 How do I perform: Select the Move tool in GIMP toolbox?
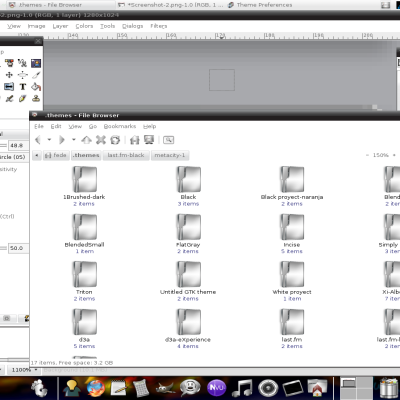[9, 75]
